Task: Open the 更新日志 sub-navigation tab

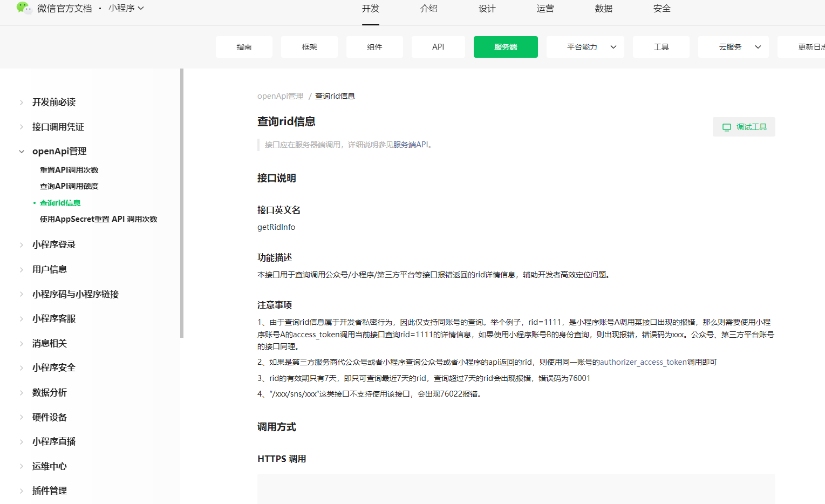Action: 801,47
